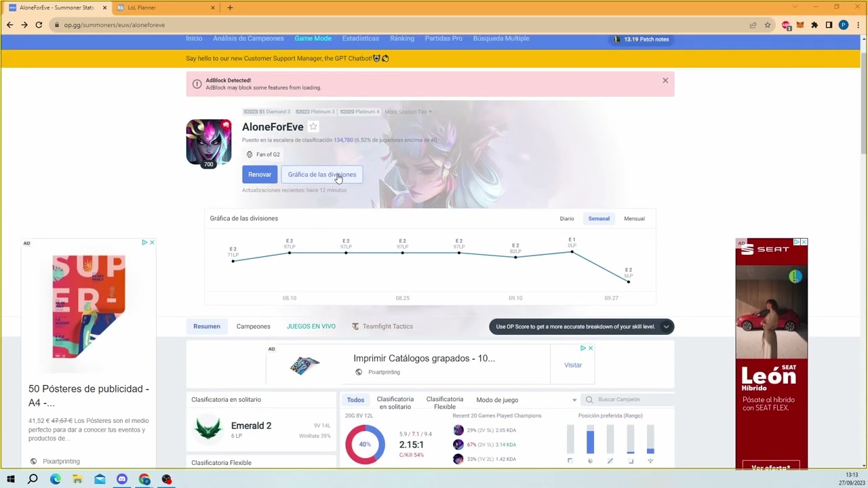The image size is (868, 488).
Task: Click Gráfica de las divisiones button
Action: (322, 175)
